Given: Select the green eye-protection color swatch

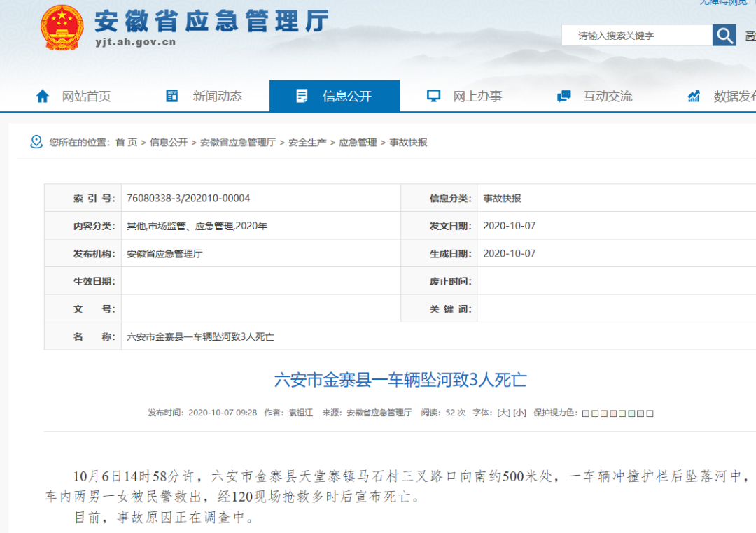Looking at the screenshot, I should click(622, 413).
